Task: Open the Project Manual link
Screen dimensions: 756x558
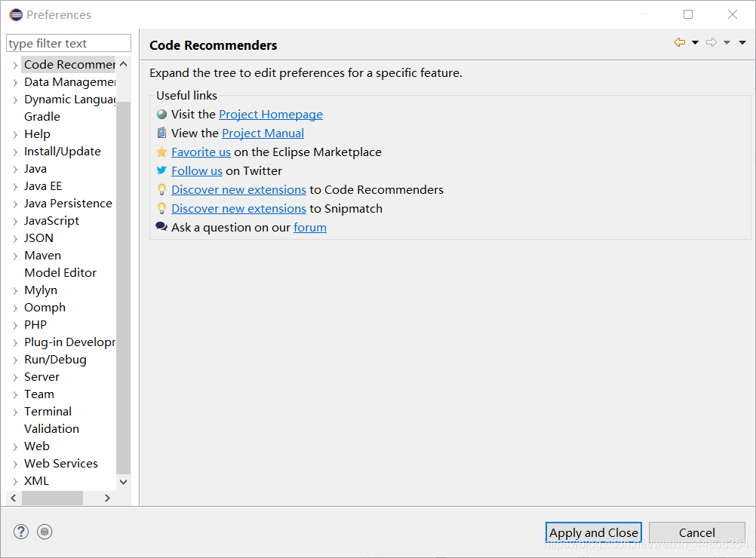Action: pos(263,133)
